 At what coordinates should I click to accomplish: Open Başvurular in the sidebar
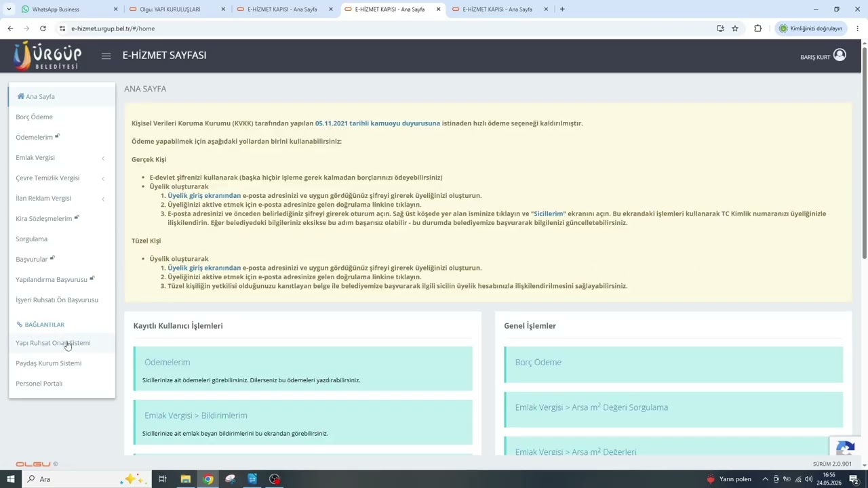point(62,259)
